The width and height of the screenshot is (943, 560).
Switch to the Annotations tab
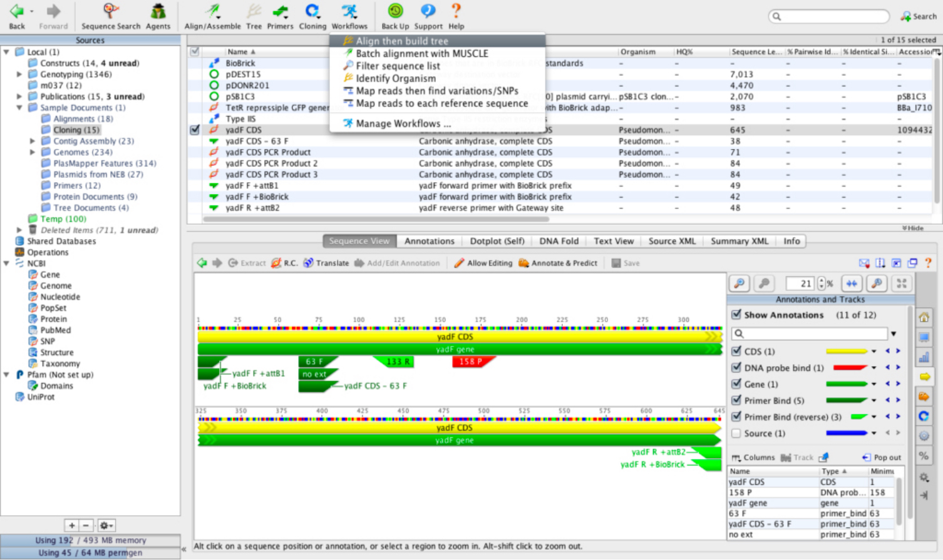pyautogui.click(x=429, y=241)
